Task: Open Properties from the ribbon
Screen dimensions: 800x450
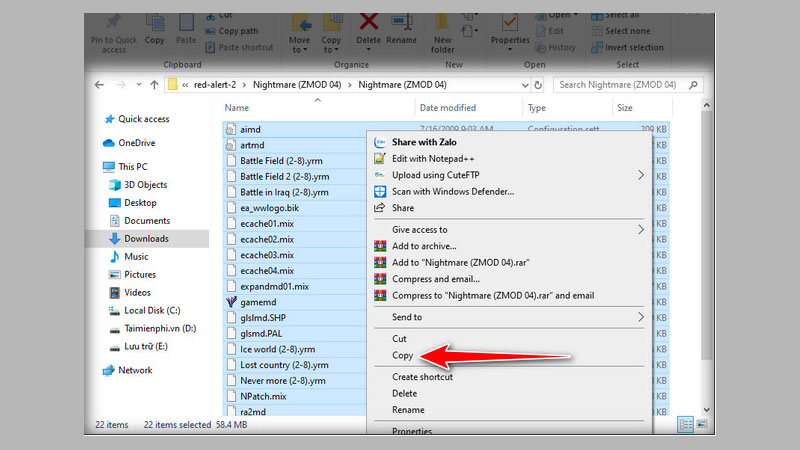Action: click(509, 28)
